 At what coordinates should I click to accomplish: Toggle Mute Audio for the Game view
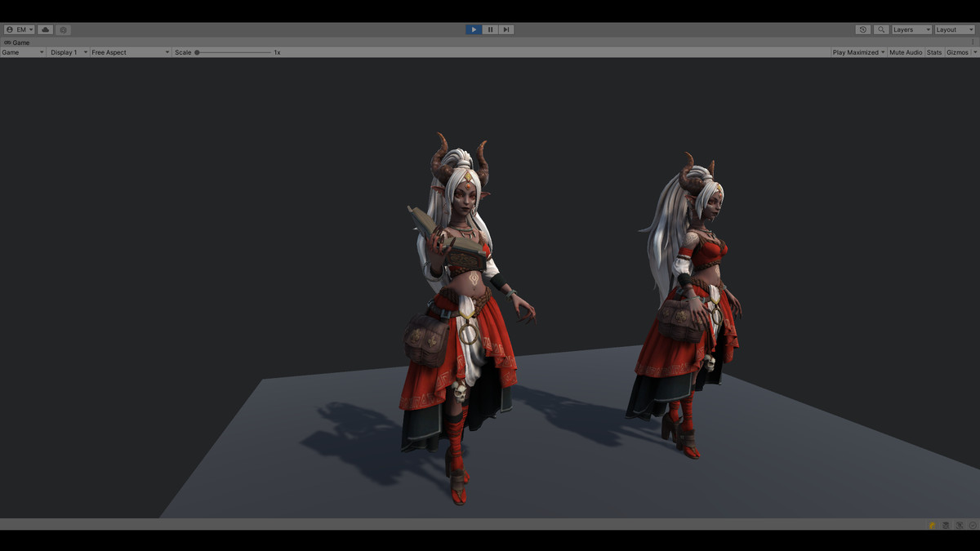click(x=905, y=52)
